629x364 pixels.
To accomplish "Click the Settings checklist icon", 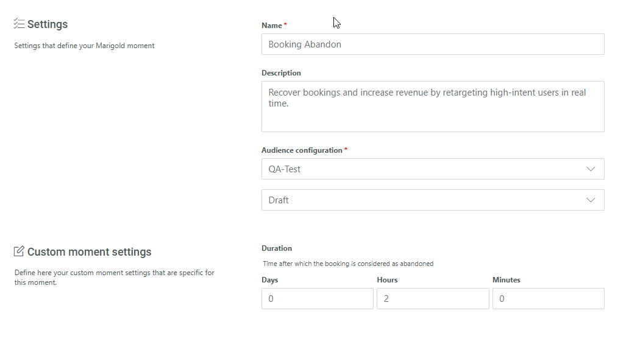I will tap(19, 24).
